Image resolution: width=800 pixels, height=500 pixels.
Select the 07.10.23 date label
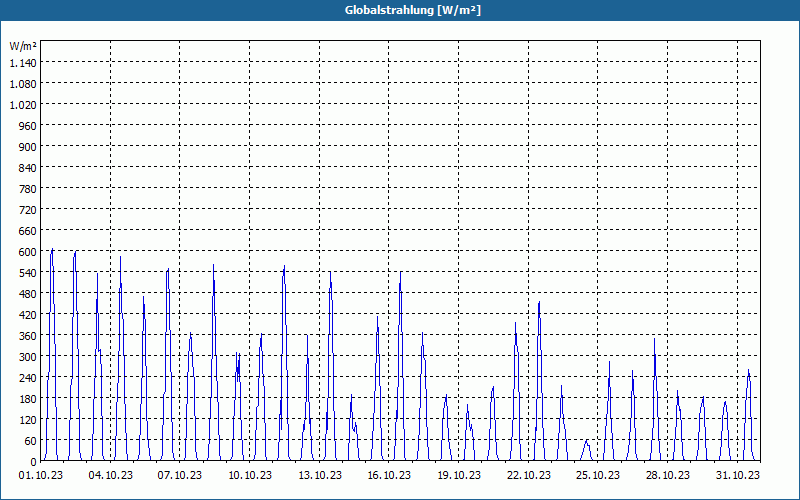(180, 476)
